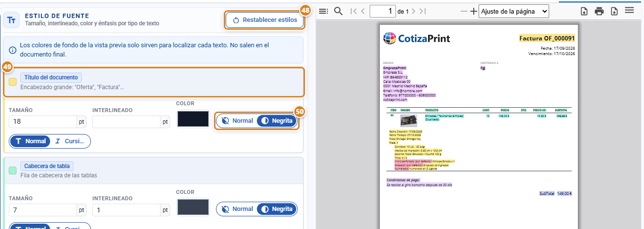Image resolution: width=644 pixels, height=229 pixels.
Task: Set Cabecera de tabla weight to Normal
Action: (237, 209)
